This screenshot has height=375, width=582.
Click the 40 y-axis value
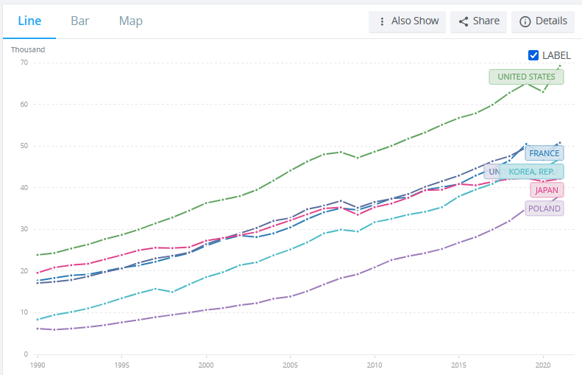tap(24, 188)
